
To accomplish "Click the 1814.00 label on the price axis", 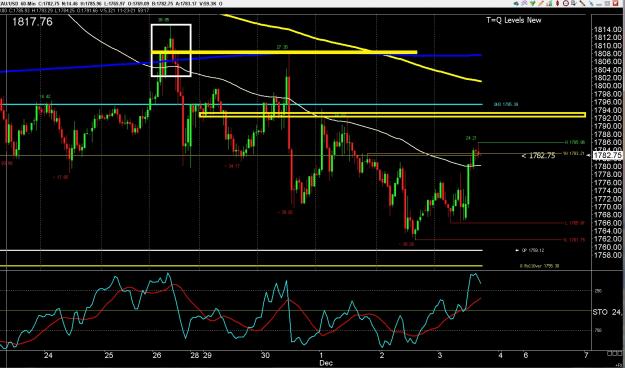I will click(x=607, y=30).
